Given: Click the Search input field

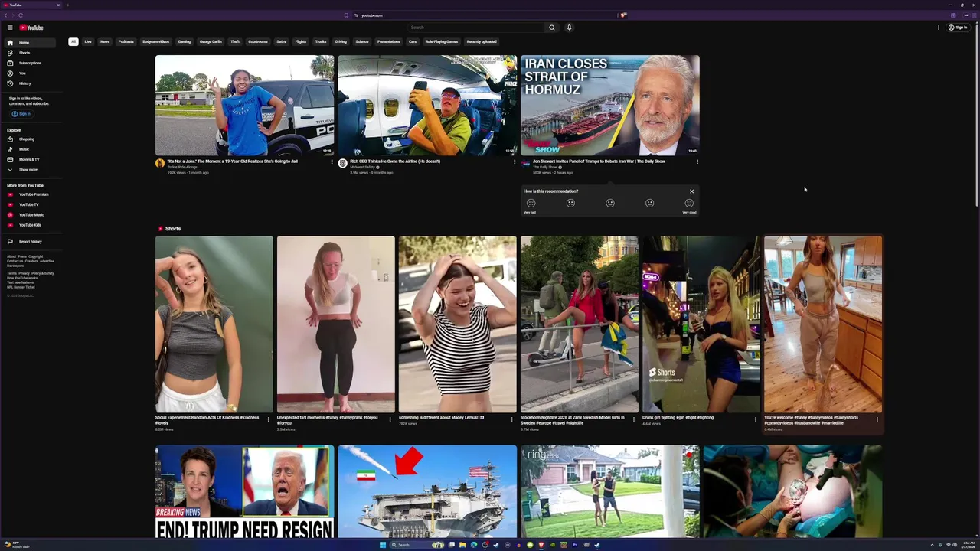Looking at the screenshot, I should [476, 28].
